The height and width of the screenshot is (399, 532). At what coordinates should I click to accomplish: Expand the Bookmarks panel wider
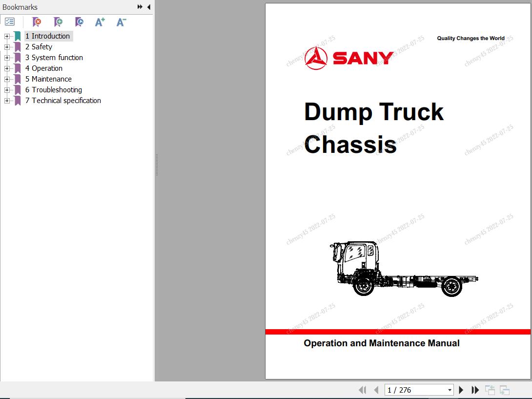pos(140,7)
